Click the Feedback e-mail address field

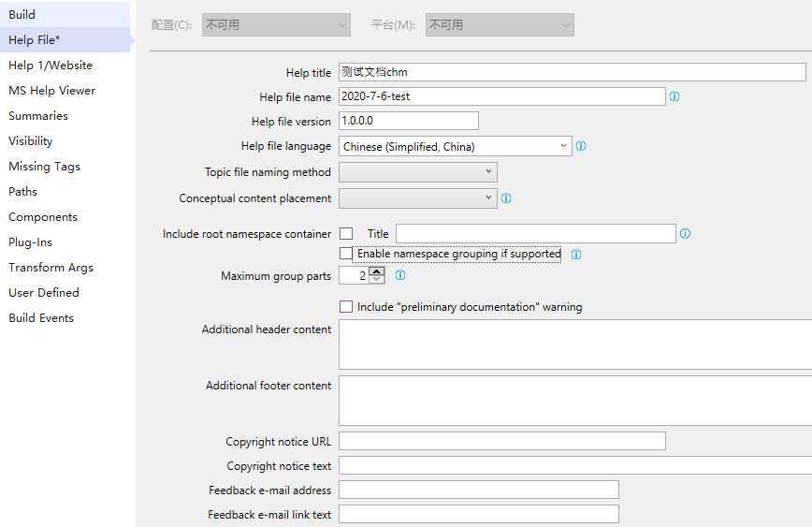point(478,490)
